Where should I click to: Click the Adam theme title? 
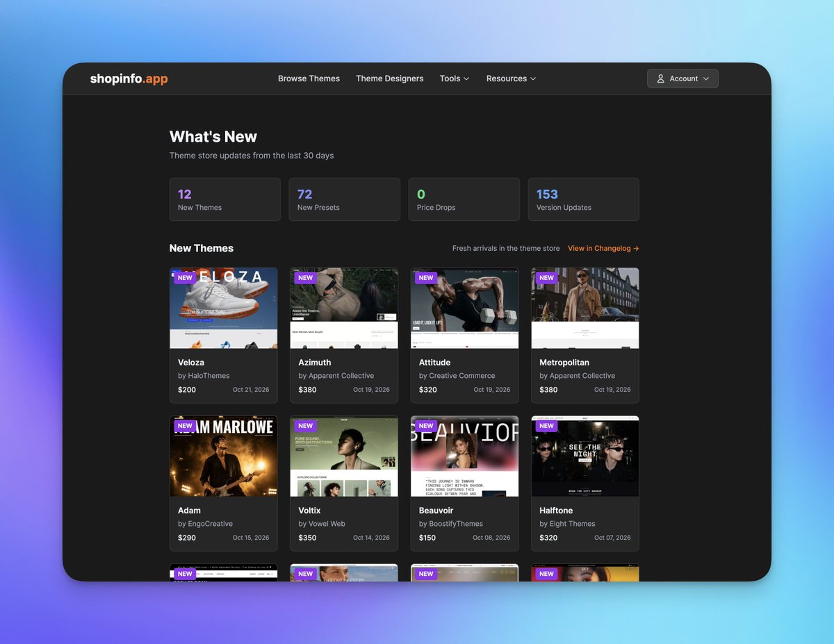pos(189,510)
